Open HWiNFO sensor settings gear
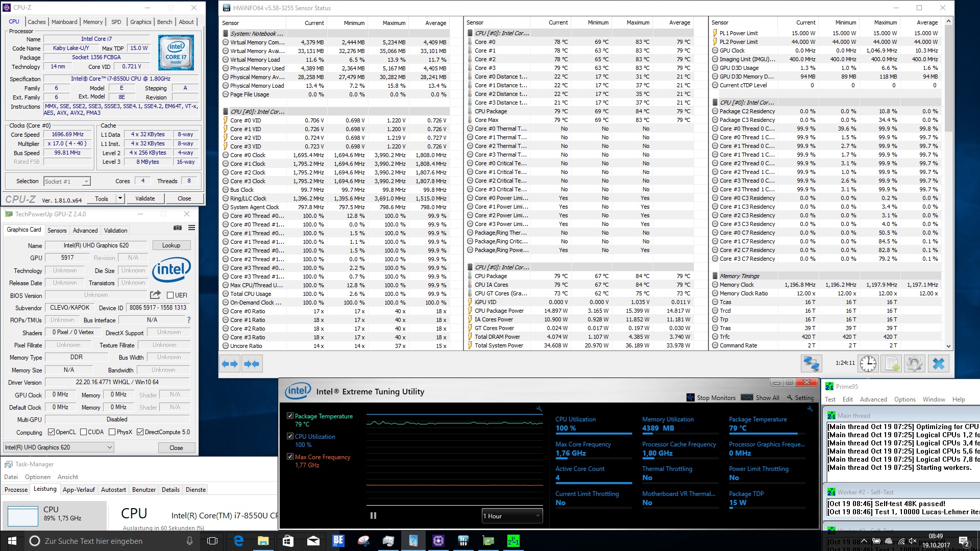This screenshot has height=551, width=980. 914,364
